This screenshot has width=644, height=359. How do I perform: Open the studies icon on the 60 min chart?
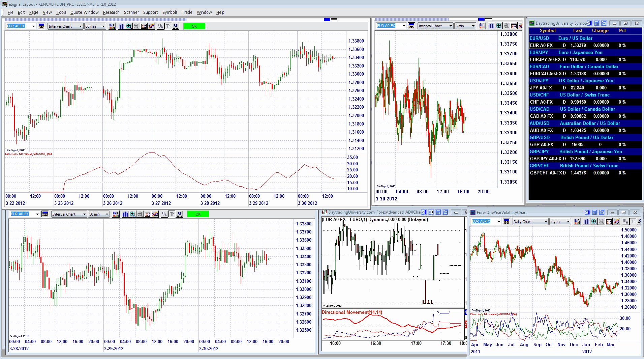[151, 26]
